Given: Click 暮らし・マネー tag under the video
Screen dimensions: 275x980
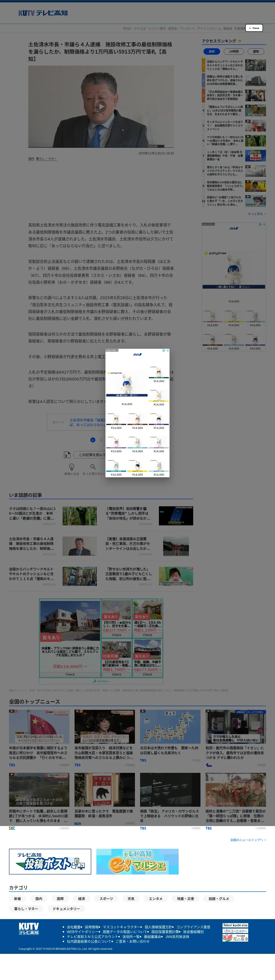Looking at the screenshot, I should coord(46,159).
